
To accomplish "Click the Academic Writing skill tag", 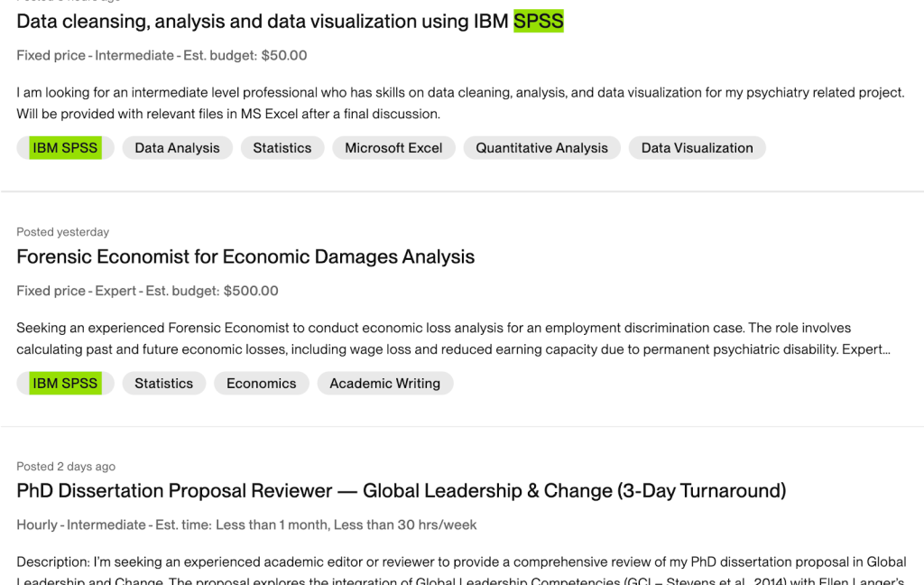I will tap(384, 384).
